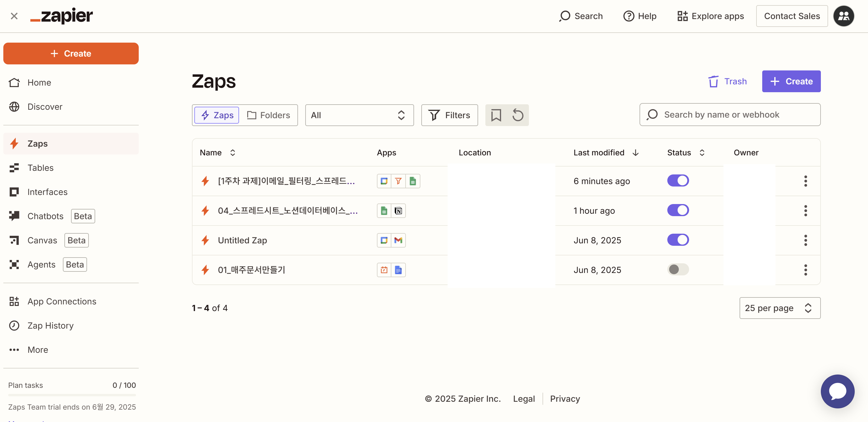Open the chat support bubble

(x=837, y=391)
